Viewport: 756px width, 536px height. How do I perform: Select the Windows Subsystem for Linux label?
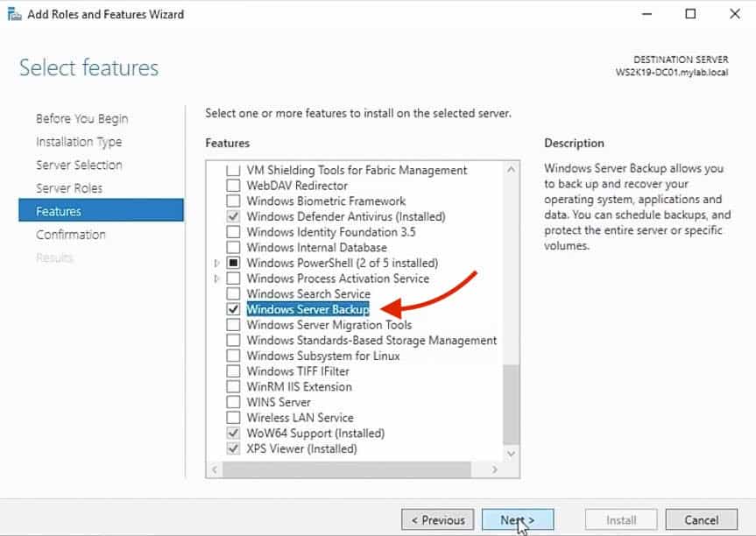click(x=323, y=356)
